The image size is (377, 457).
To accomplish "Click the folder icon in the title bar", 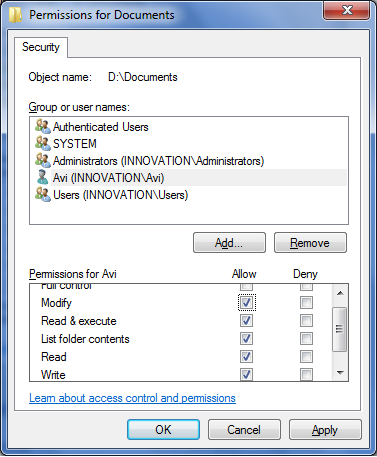I will tap(15, 15).
